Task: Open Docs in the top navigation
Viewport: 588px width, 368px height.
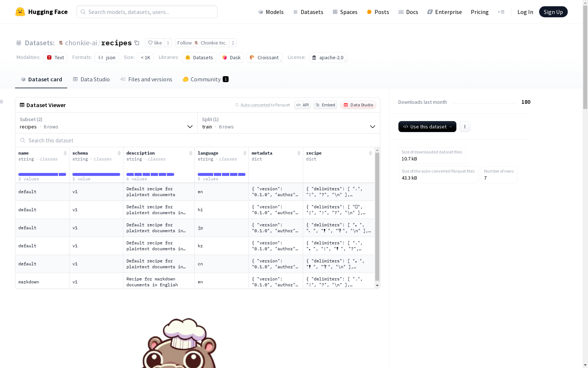Action: click(x=408, y=12)
